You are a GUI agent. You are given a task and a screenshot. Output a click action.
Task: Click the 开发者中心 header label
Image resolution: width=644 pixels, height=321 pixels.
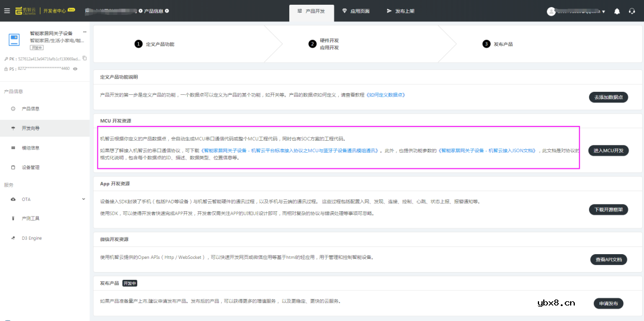(55, 11)
